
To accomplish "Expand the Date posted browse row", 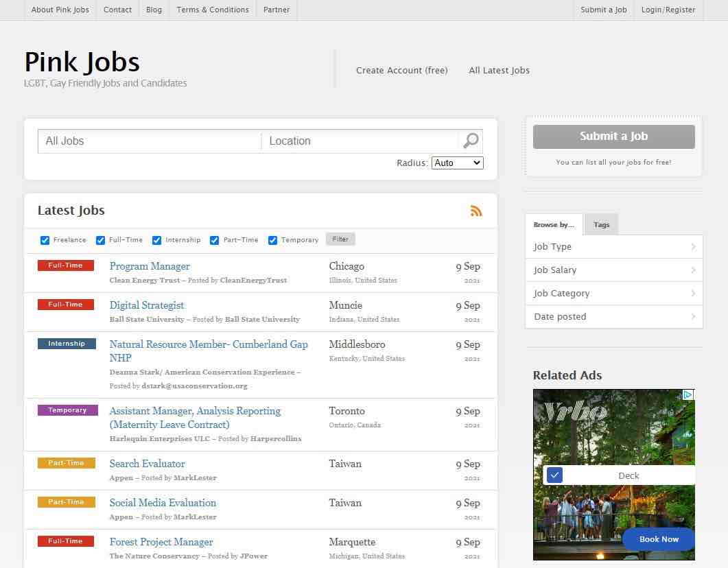I will [x=614, y=316].
